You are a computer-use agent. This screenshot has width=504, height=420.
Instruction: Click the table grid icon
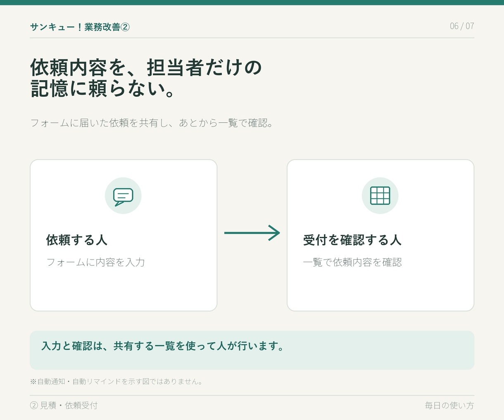click(380, 196)
